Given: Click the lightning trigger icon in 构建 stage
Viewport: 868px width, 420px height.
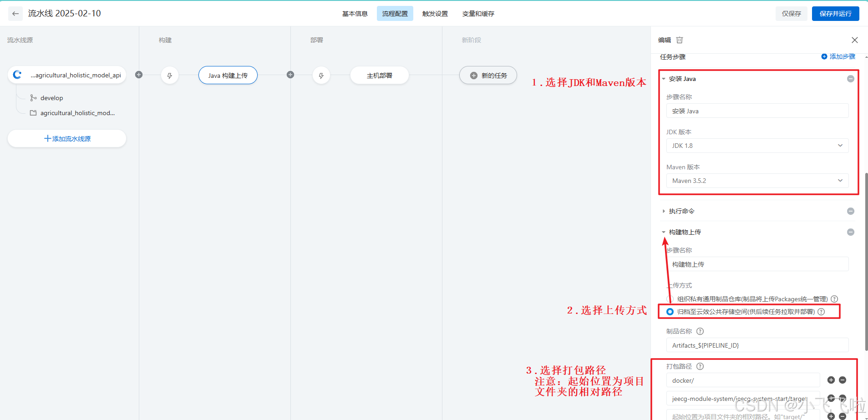Looking at the screenshot, I should point(170,76).
